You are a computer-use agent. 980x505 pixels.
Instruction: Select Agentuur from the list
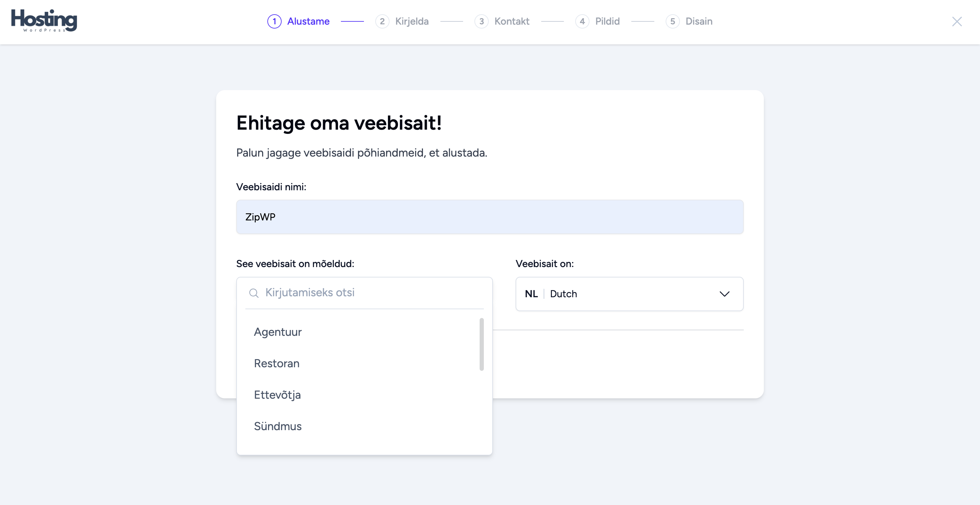[278, 332]
